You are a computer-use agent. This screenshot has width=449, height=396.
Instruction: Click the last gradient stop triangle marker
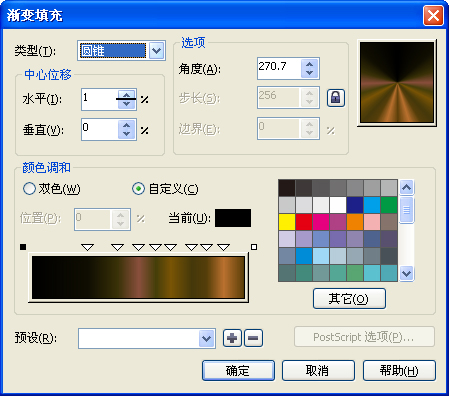(x=223, y=247)
